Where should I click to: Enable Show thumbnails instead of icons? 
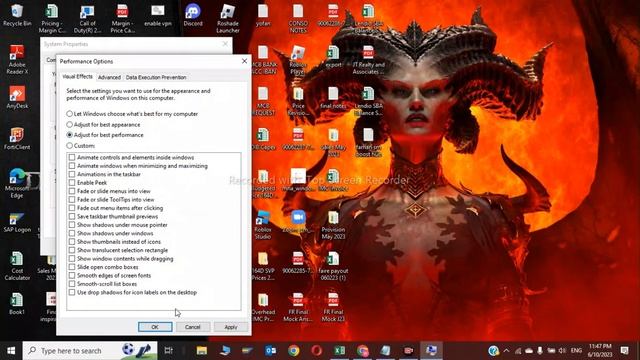(72, 242)
